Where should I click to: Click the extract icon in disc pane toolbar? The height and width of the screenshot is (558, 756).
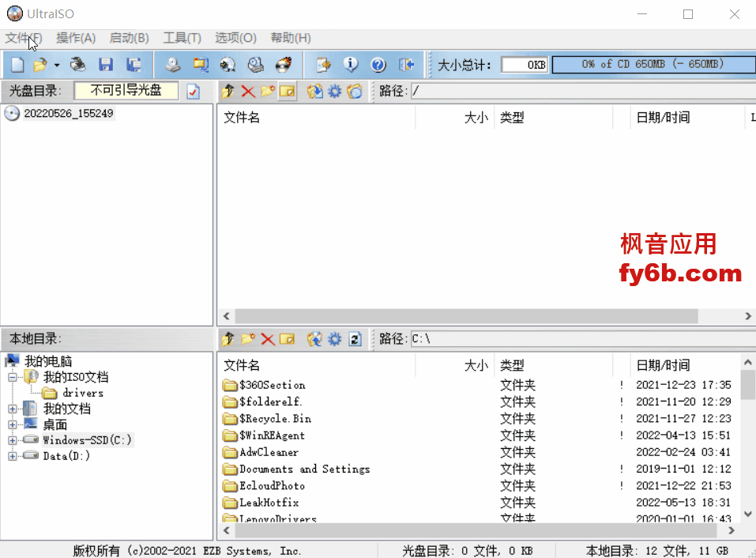(x=315, y=91)
